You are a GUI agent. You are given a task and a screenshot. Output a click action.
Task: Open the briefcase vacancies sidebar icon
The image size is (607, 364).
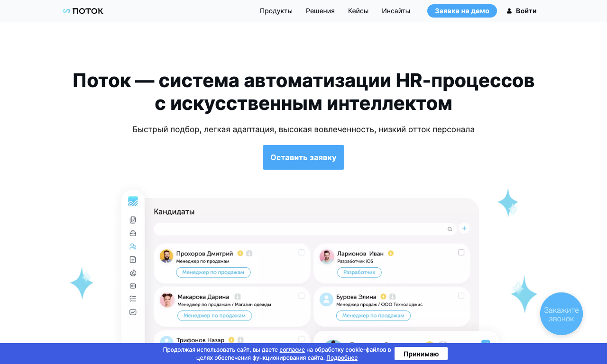[133, 233]
